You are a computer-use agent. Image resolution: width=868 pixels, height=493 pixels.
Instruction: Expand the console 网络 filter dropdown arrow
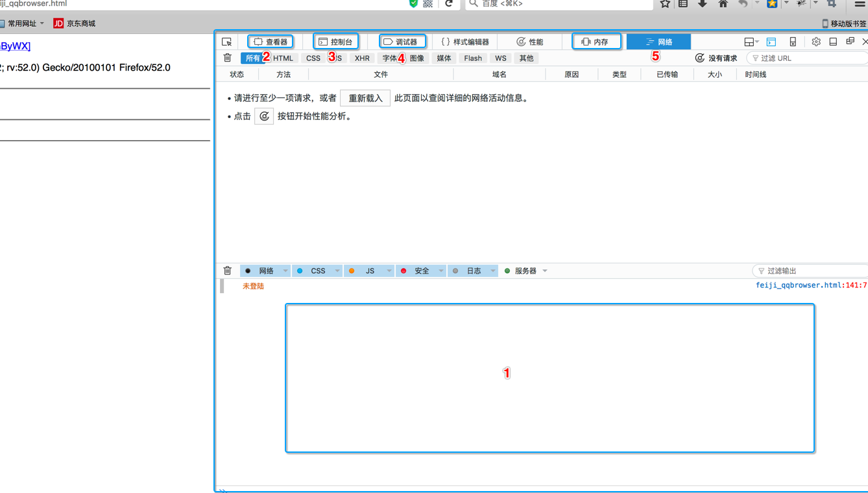[x=285, y=271]
